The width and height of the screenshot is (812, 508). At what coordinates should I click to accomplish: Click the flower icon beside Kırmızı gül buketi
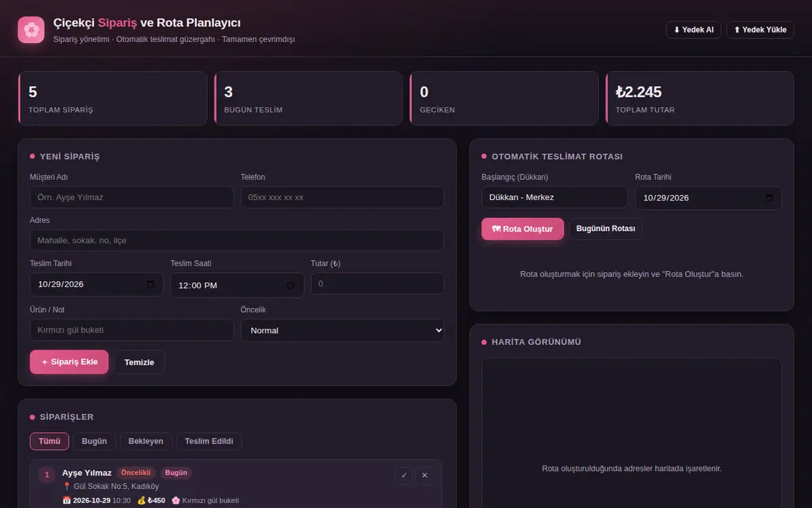(x=176, y=501)
